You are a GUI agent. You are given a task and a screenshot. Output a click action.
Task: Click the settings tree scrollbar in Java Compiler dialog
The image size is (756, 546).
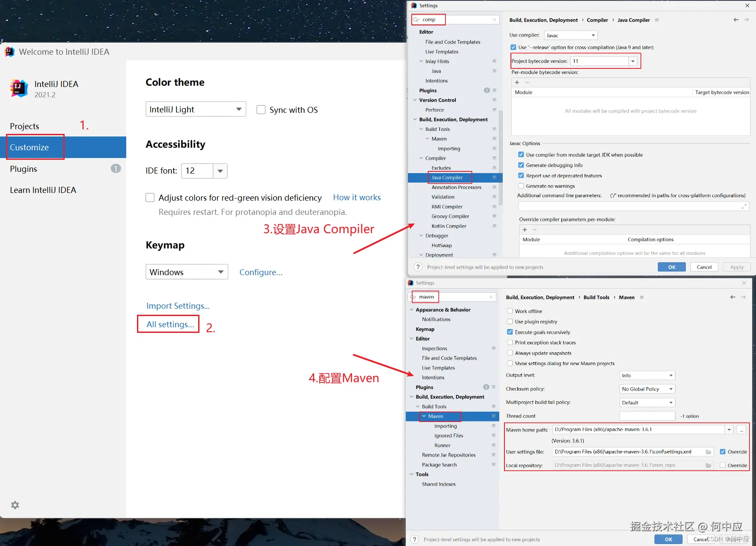(x=501, y=158)
